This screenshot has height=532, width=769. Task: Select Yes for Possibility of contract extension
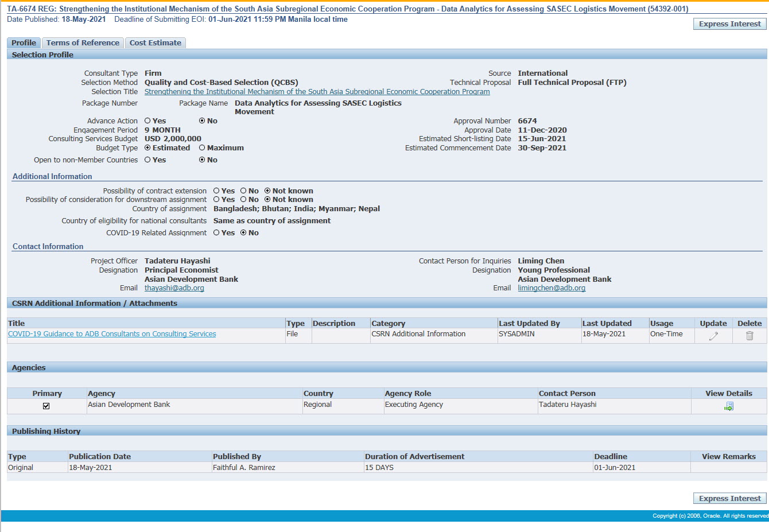point(216,191)
